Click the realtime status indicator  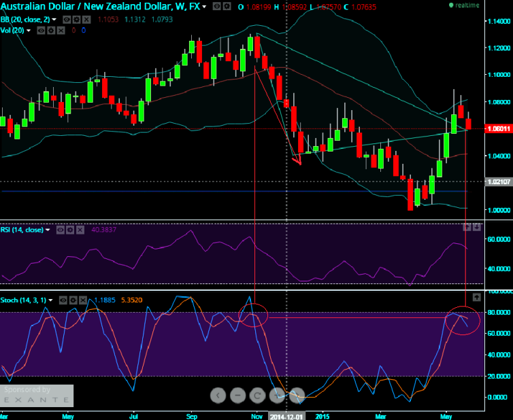464,5
